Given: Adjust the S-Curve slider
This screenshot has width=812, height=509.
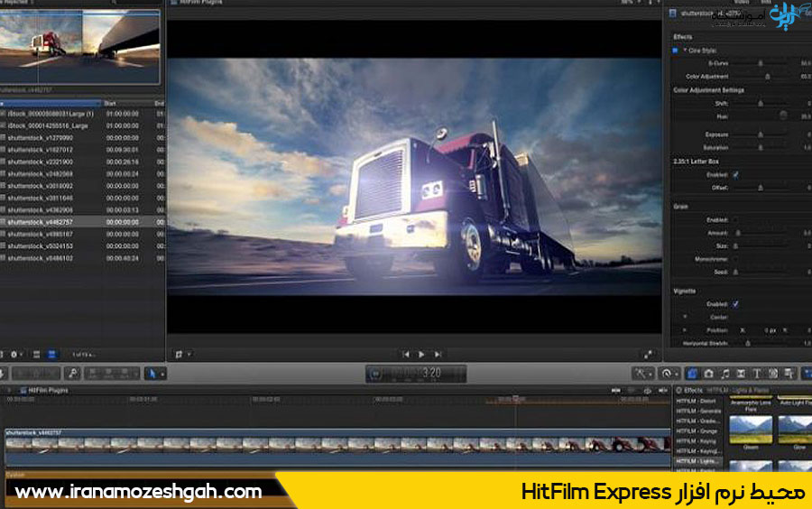Looking at the screenshot, I should click(761, 63).
